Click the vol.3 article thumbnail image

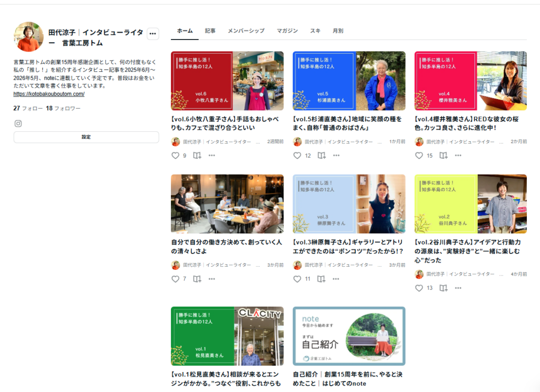pyautogui.click(x=349, y=204)
